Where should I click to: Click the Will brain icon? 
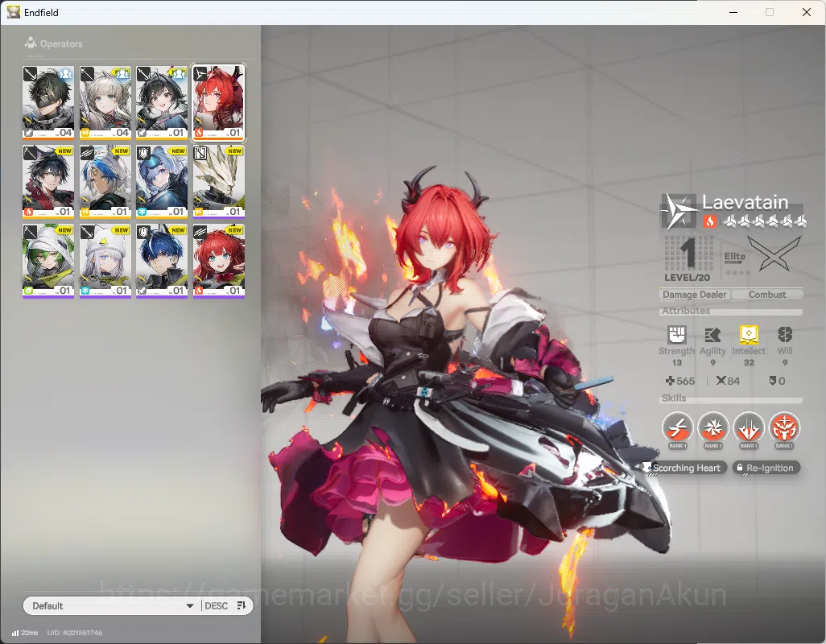pos(785,334)
